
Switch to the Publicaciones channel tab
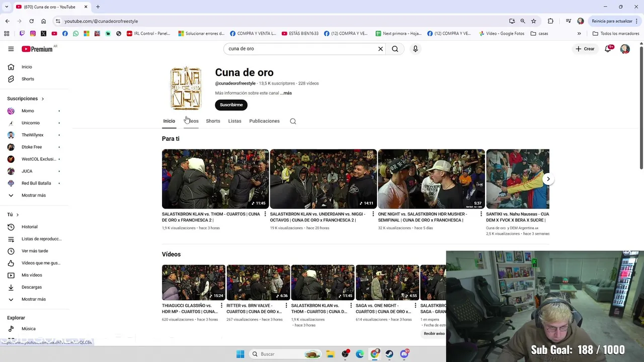tap(264, 121)
